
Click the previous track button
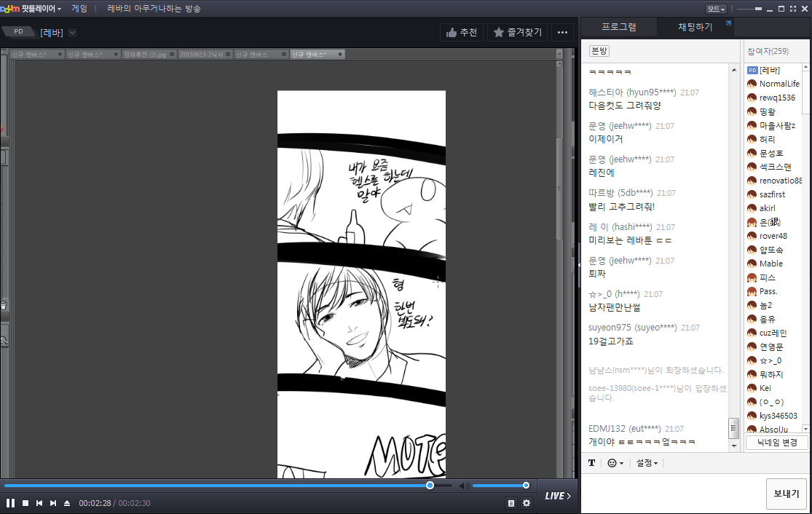(39, 503)
